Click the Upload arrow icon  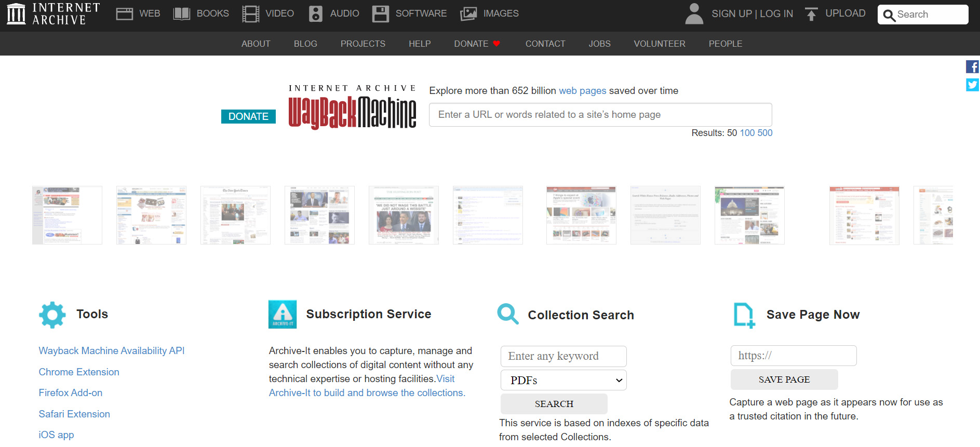(x=811, y=14)
